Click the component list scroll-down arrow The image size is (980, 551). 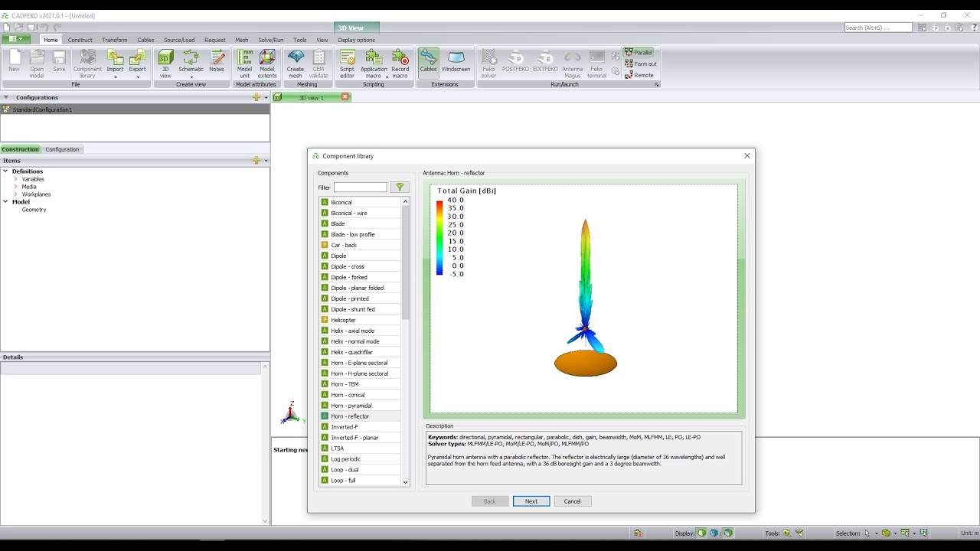click(x=406, y=483)
